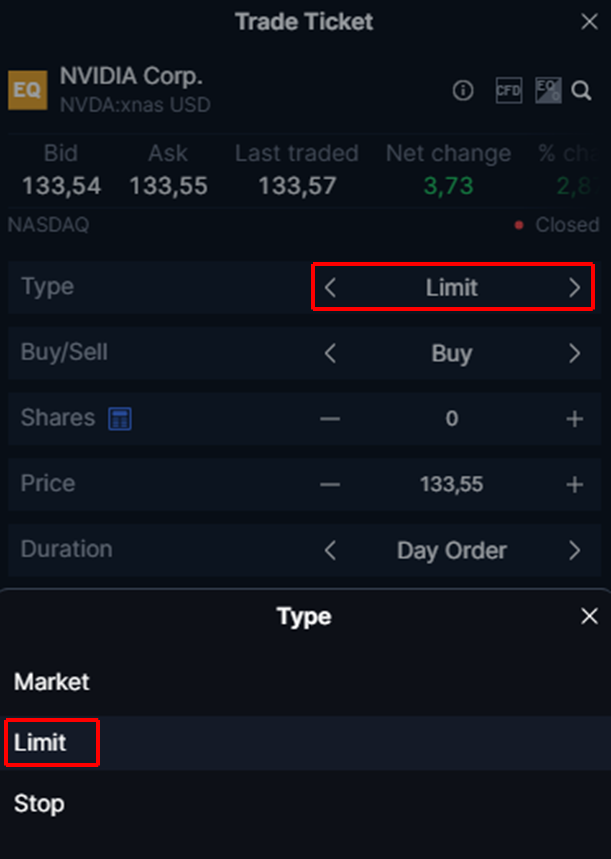Click the EQ badge next to NVIDIA
The width and height of the screenshot is (611, 859).
(x=27, y=90)
